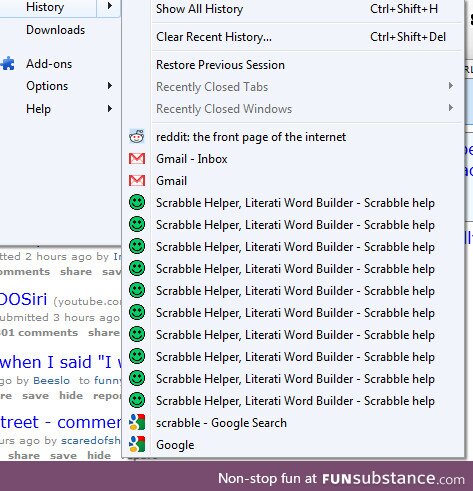
Task: Open the OOSiri post title link
Action: pyautogui.click(x=23, y=299)
